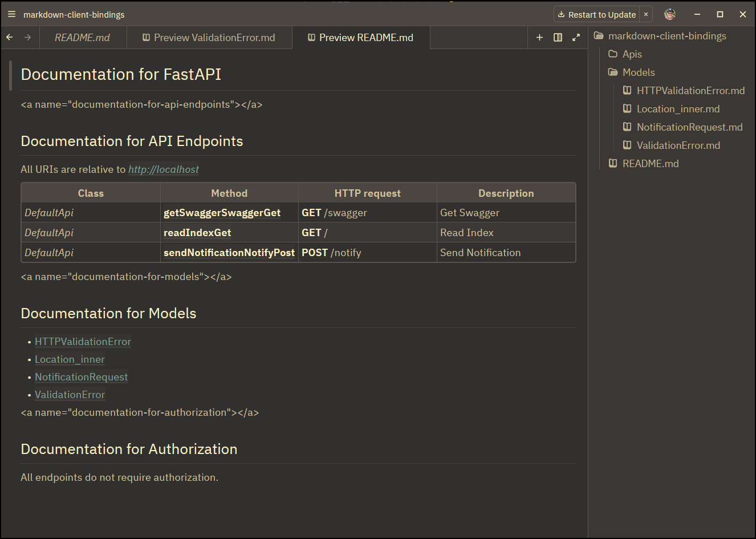Screen dimensions: 756x539
Task: Click the Documentation for Models heading
Action: [x=108, y=314]
